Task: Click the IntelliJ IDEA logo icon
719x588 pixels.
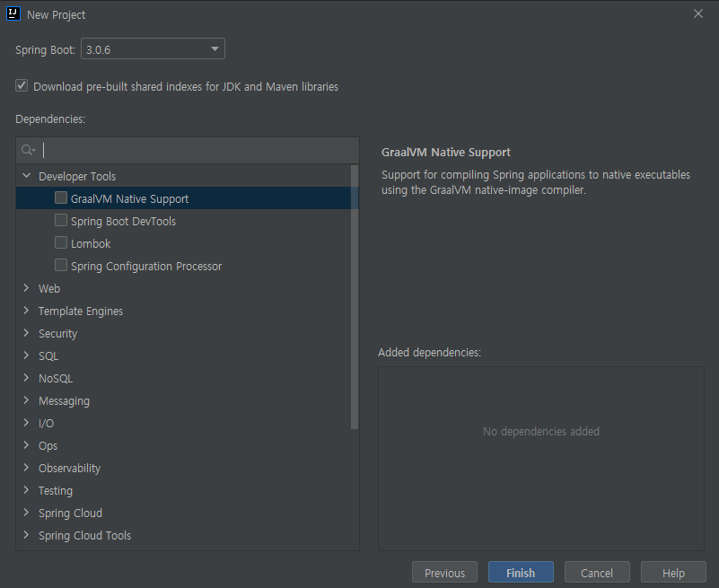Action: click(13, 13)
